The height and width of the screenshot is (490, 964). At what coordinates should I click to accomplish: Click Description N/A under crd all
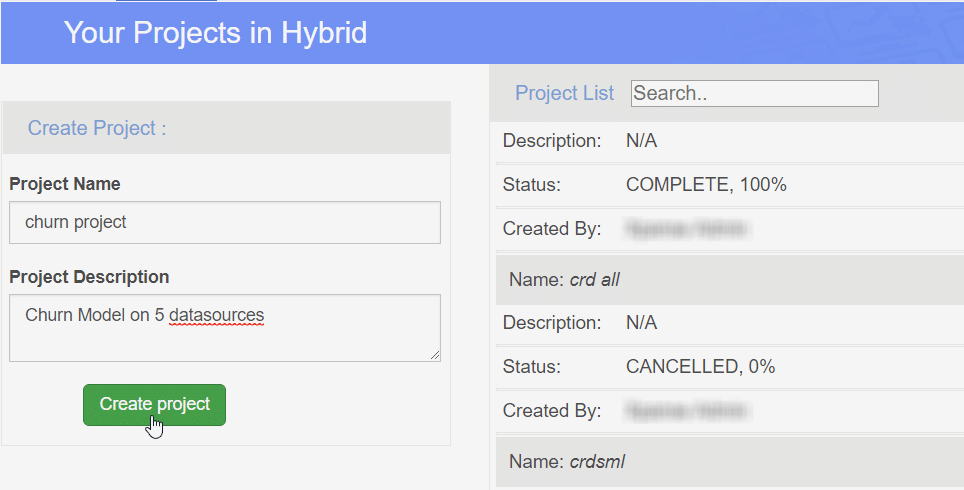[x=730, y=323]
